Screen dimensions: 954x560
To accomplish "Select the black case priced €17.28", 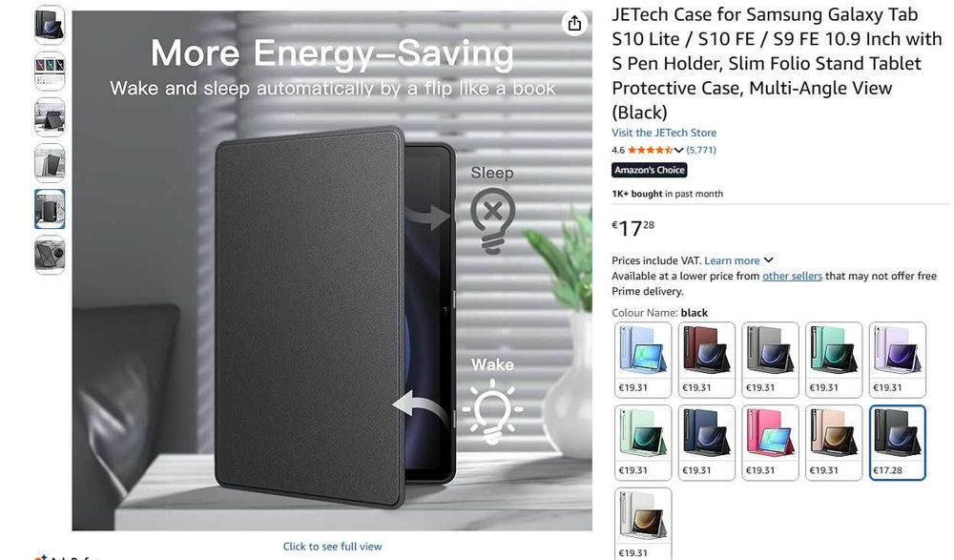I will 898,443.
